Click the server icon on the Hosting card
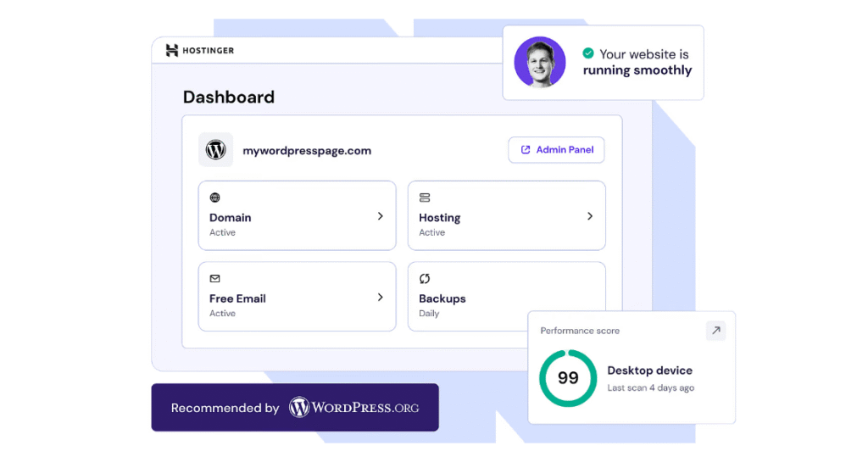The image size is (868, 468). coord(425,198)
